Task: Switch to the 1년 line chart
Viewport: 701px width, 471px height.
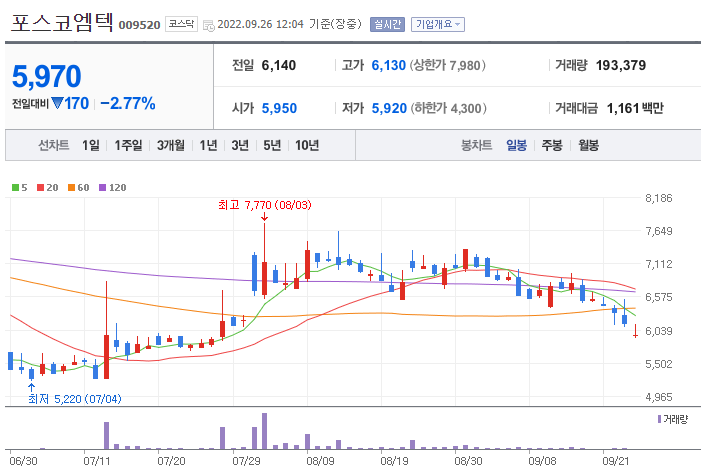Action: pos(208,145)
